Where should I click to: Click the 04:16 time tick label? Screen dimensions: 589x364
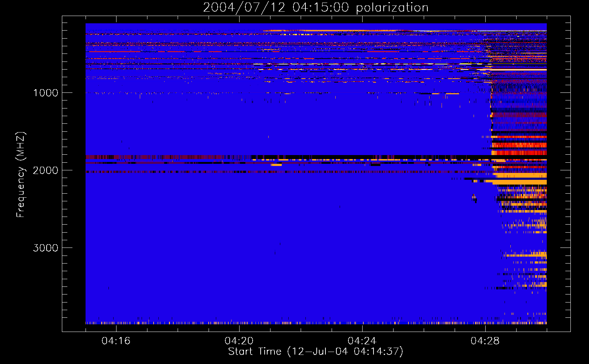click(x=116, y=341)
